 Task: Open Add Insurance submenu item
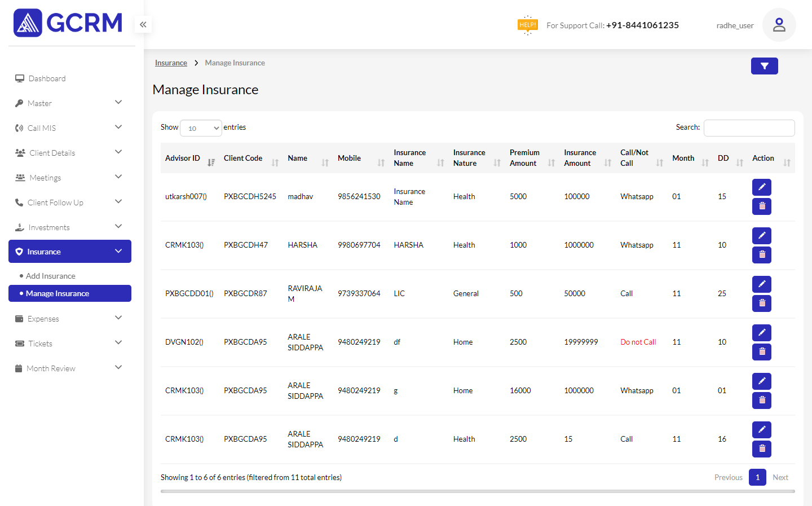51,276
